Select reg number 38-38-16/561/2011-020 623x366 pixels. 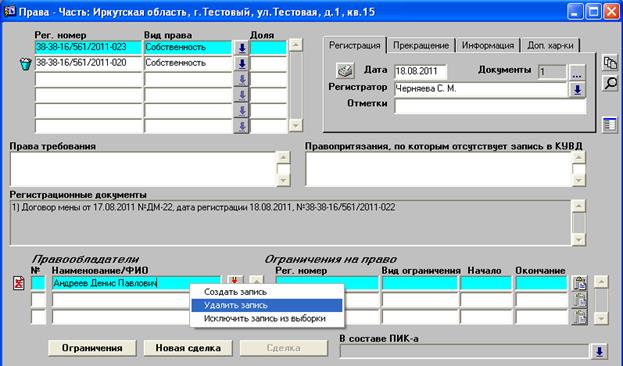(88, 63)
